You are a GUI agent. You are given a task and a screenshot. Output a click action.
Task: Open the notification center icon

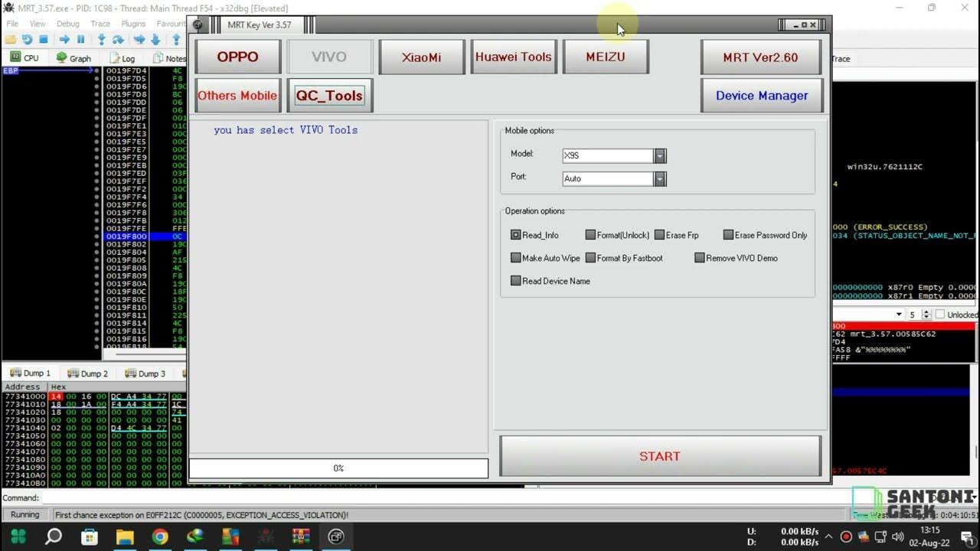click(x=965, y=536)
